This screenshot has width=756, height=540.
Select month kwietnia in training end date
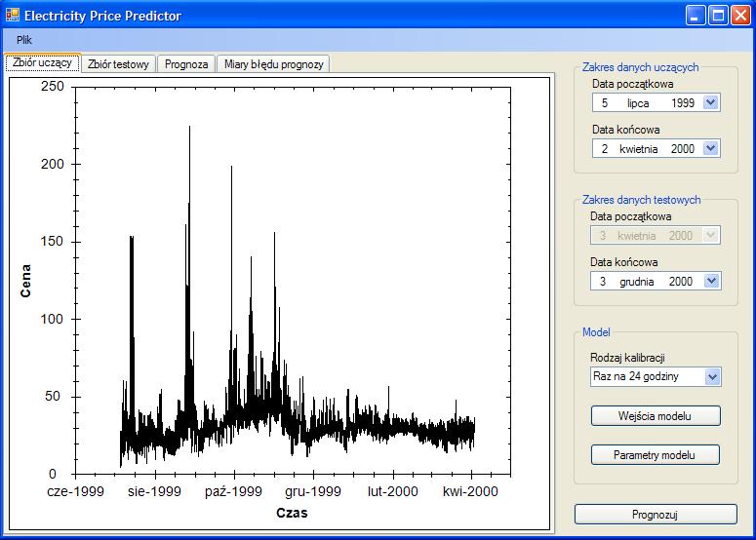pyautogui.click(x=638, y=149)
